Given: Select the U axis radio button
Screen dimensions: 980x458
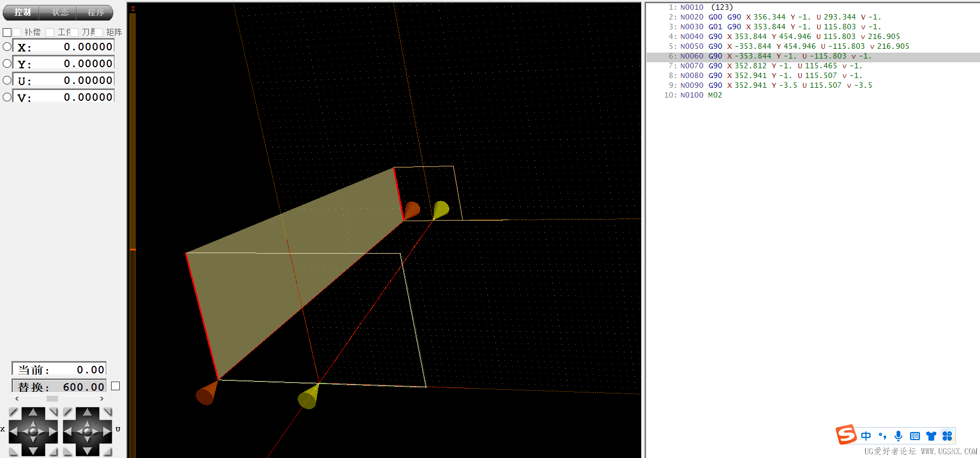Looking at the screenshot, I should pyautogui.click(x=7, y=80).
